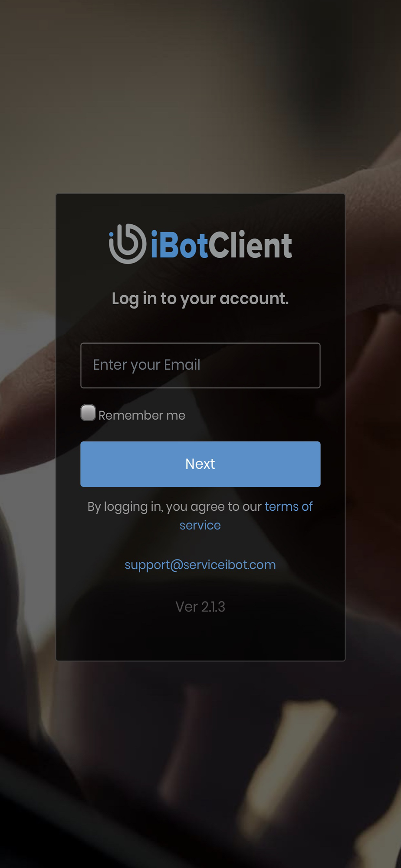The width and height of the screenshot is (401, 868).
Task: Click the blurred background below the login card
Action: tap(200, 764)
